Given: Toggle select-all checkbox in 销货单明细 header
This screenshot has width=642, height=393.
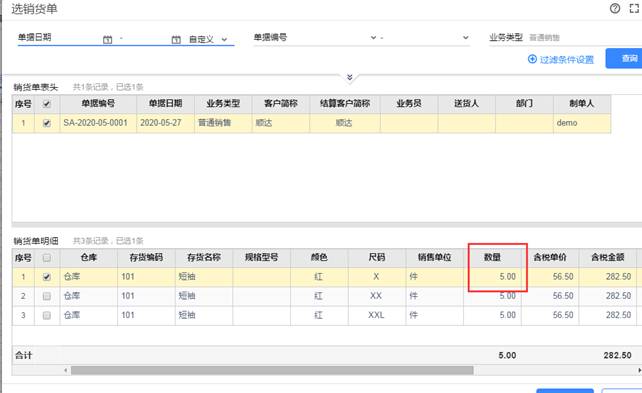Looking at the screenshot, I should pyautogui.click(x=47, y=257).
